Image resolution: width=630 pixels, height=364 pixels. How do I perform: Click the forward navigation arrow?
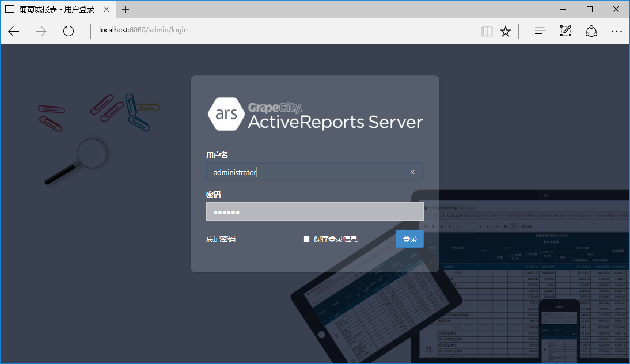point(41,31)
